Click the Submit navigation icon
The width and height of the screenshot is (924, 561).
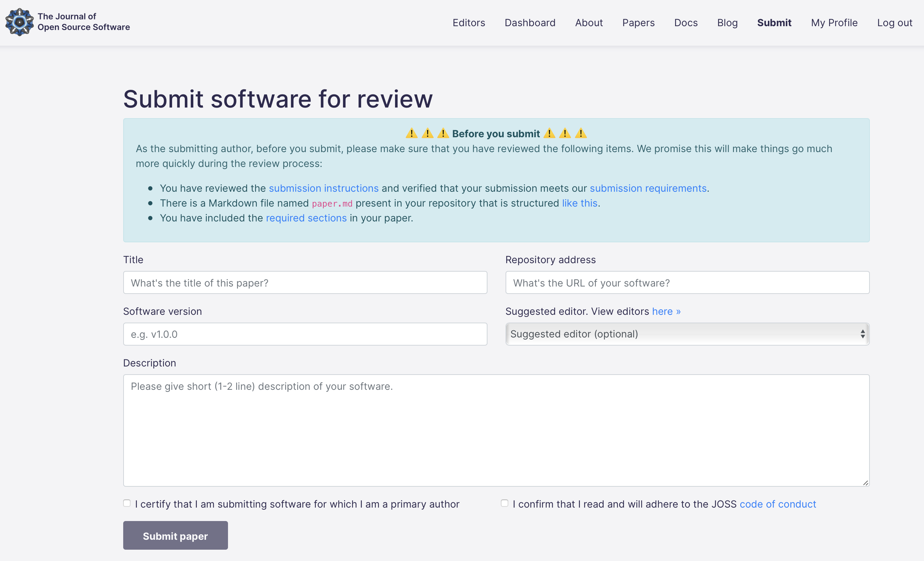coord(774,22)
